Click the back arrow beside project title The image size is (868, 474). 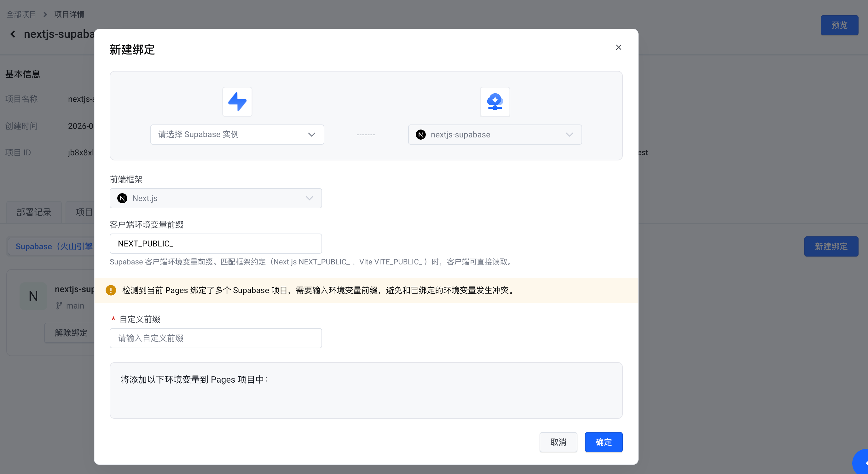click(13, 34)
